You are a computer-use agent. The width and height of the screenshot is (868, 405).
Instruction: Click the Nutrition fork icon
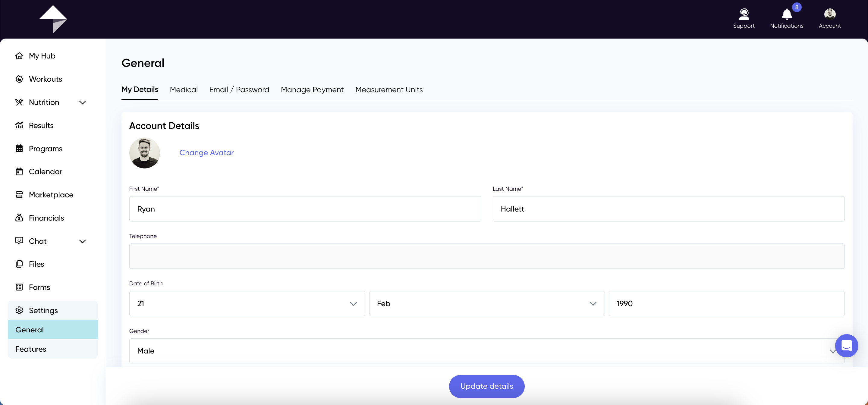coord(19,102)
